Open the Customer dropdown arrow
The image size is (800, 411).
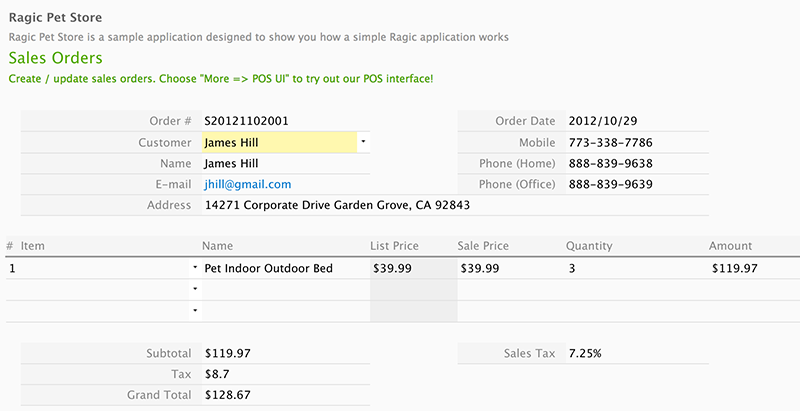(x=363, y=142)
